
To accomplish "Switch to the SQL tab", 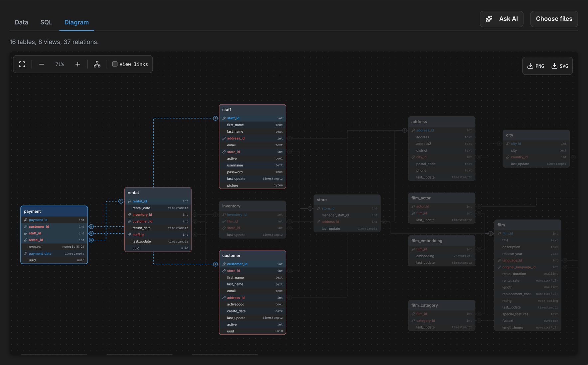I will pos(46,22).
